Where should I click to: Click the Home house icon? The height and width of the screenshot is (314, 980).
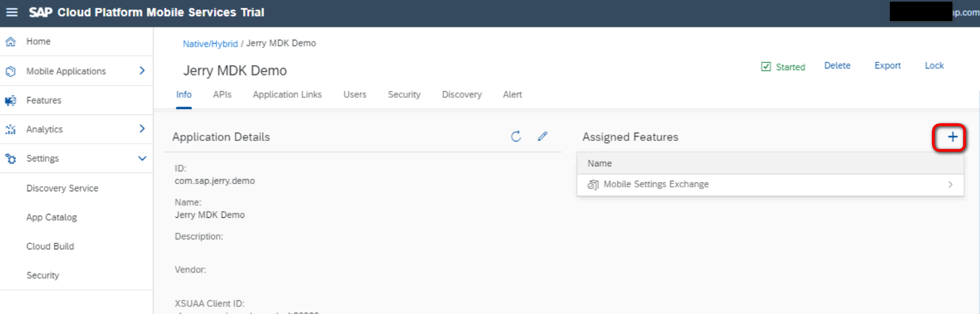(x=11, y=41)
